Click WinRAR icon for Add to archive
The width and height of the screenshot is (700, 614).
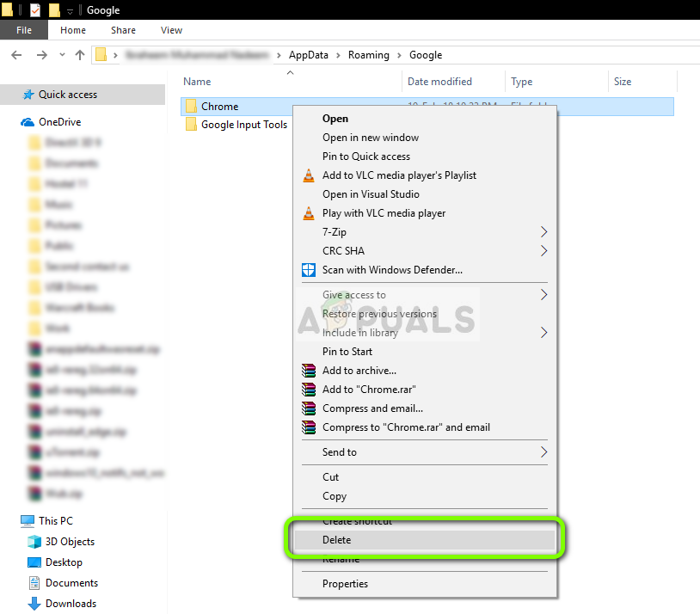[309, 370]
